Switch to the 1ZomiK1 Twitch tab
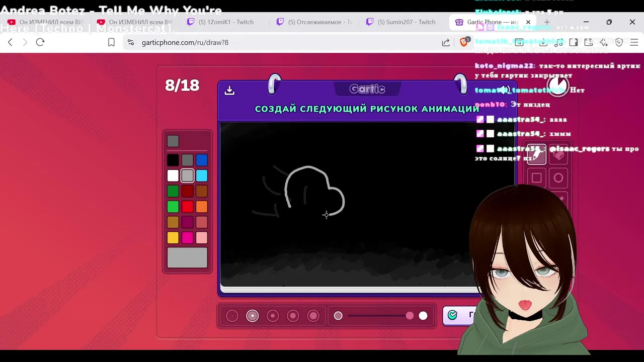Viewport: 644px width, 362px height. coord(224,22)
